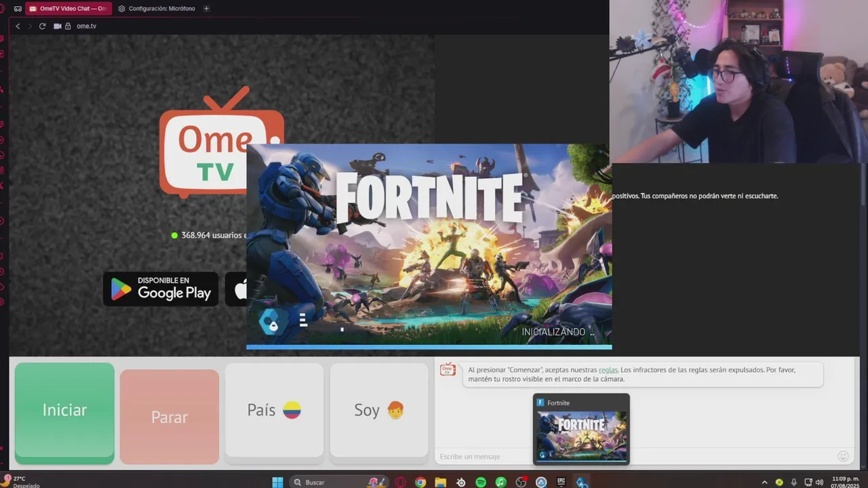The height and width of the screenshot is (488, 868).
Task: Open network settings from the tray
Action: tap(808, 482)
